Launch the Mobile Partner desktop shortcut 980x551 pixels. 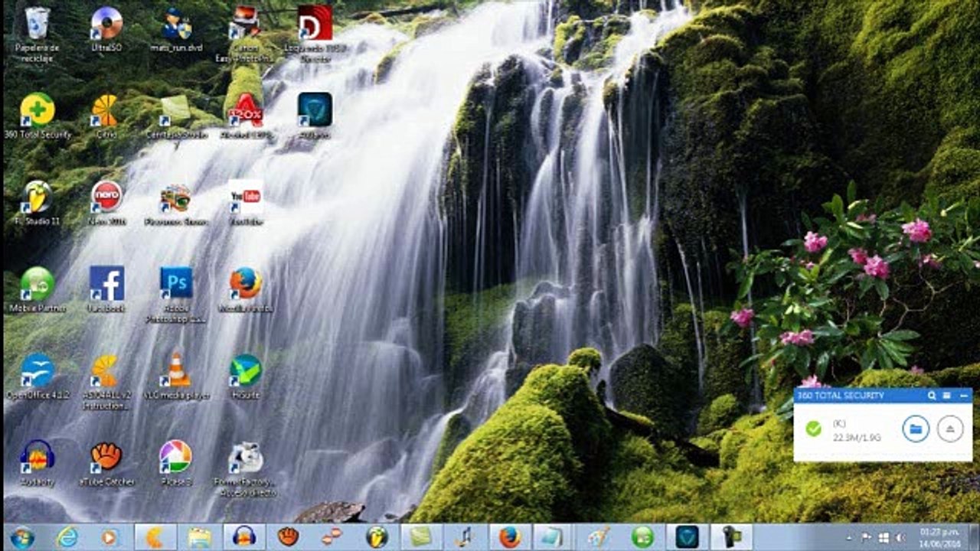[37, 283]
